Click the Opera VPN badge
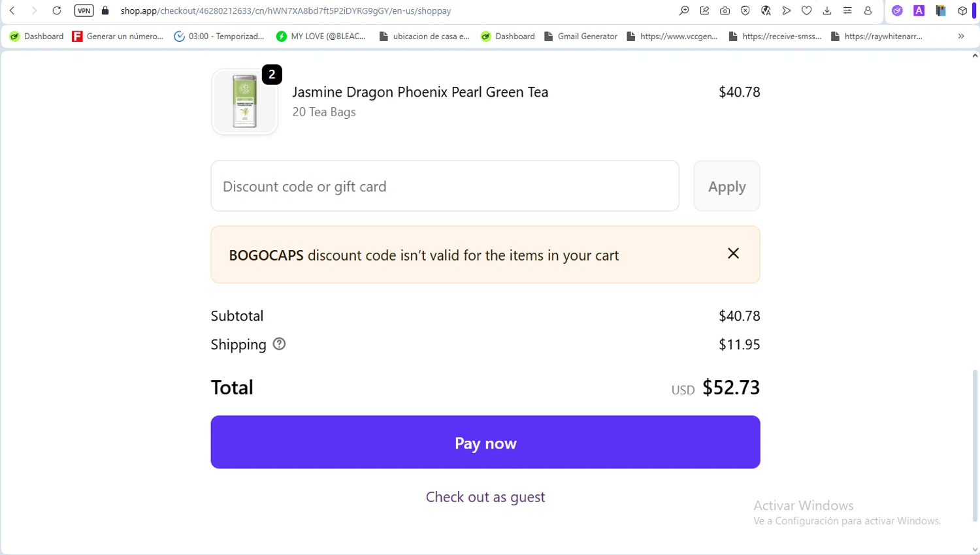 [x=84, y=10]
